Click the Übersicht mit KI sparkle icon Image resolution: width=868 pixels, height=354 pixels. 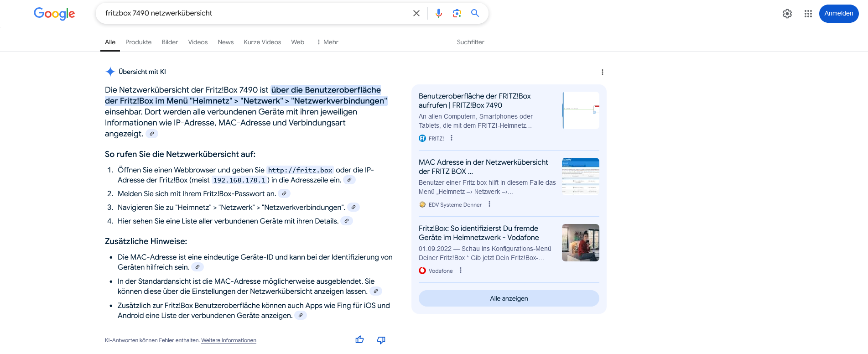click(x=110, y=72)
